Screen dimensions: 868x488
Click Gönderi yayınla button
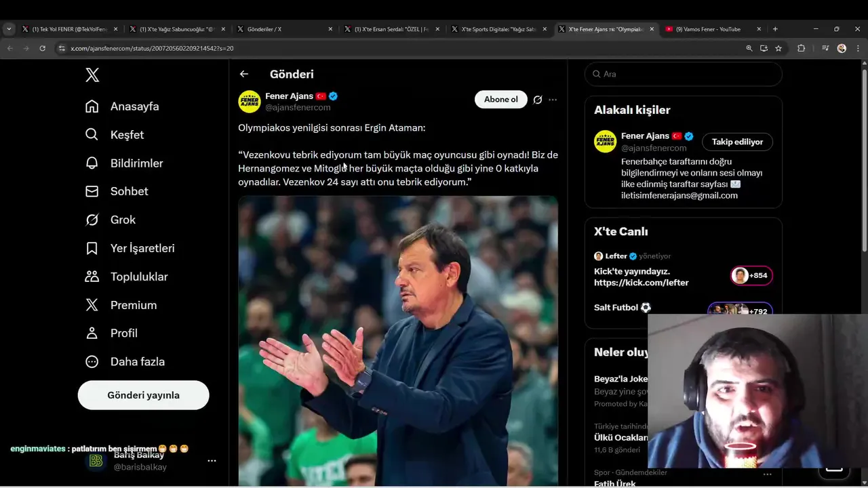coord(144,395)
